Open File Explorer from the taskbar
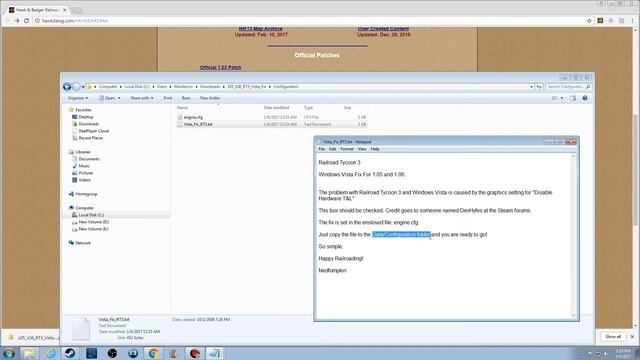 click(x=29, y=353)
